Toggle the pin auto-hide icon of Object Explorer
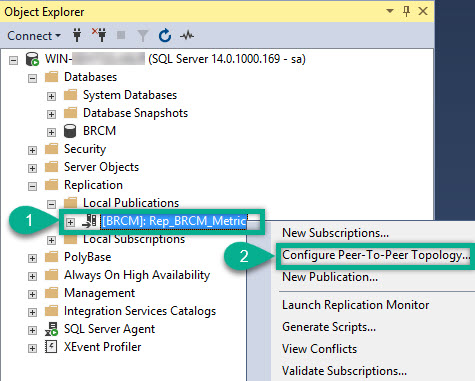The image size is (475, 381). [x=406, y=11]
